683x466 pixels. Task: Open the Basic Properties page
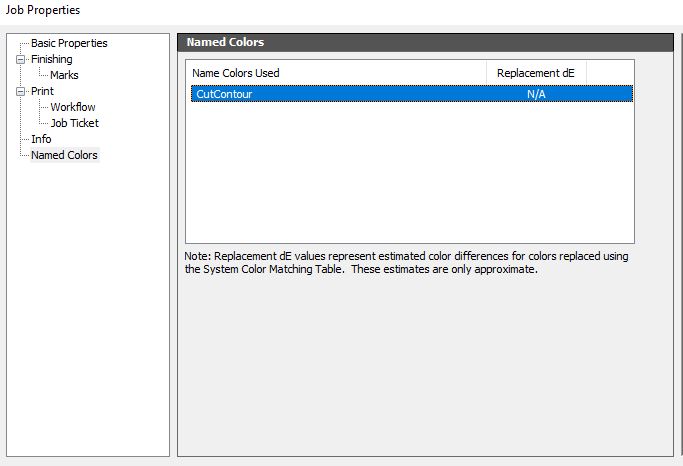tap(69, 43)
